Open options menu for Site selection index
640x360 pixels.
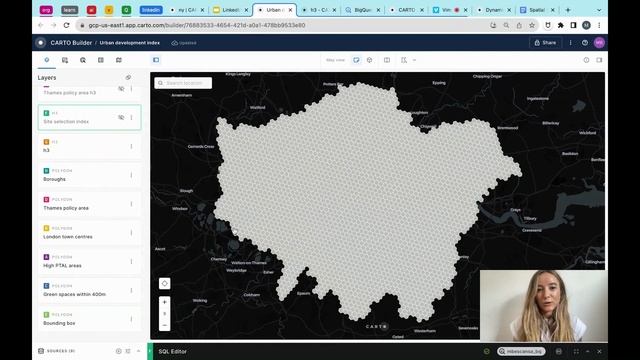131,118
